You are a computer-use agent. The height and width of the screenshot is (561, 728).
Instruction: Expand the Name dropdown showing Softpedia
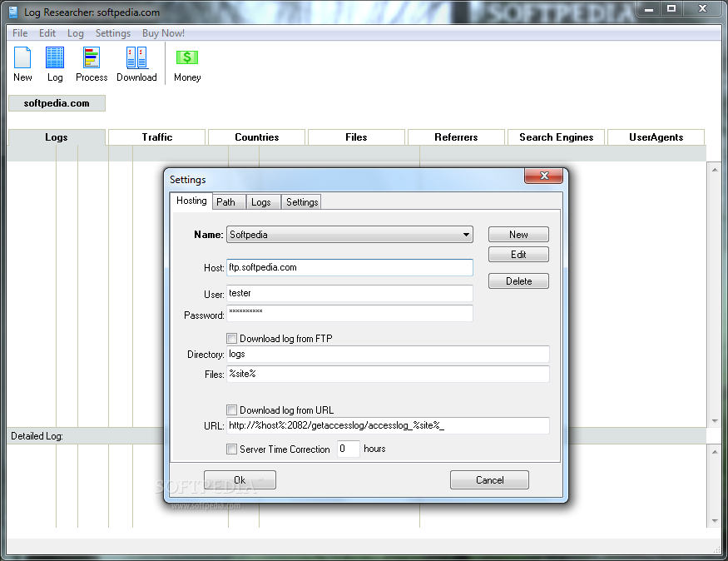pos(349,235)
